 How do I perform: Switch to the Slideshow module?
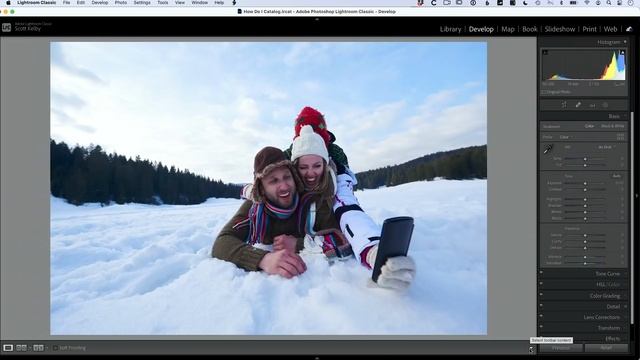pos(560,29)
